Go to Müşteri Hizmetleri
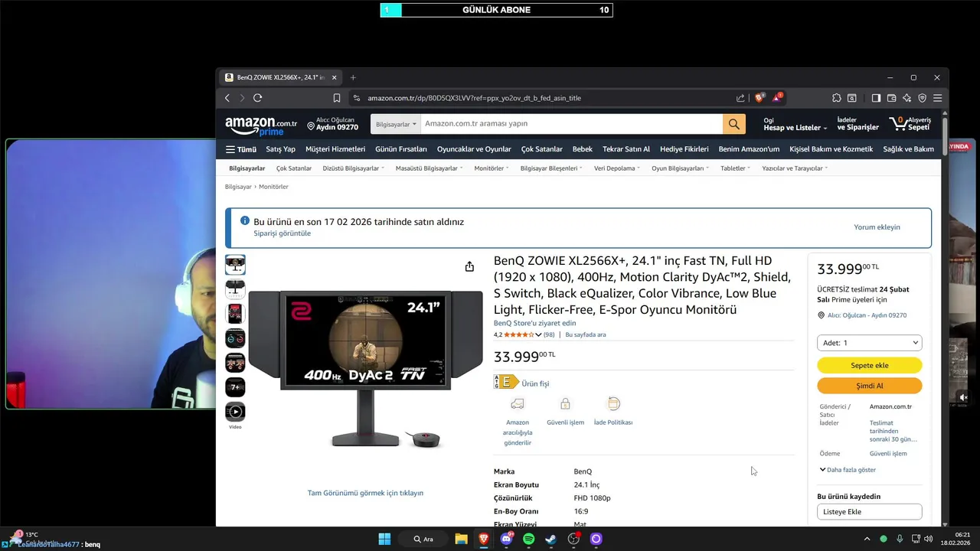 point(335,149)
